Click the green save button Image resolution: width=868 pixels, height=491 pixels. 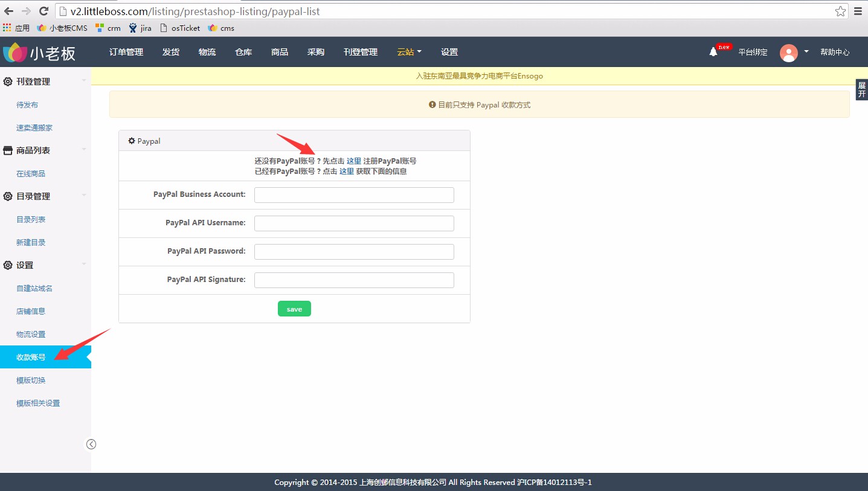pyautogui.click(x=294, y=309)
